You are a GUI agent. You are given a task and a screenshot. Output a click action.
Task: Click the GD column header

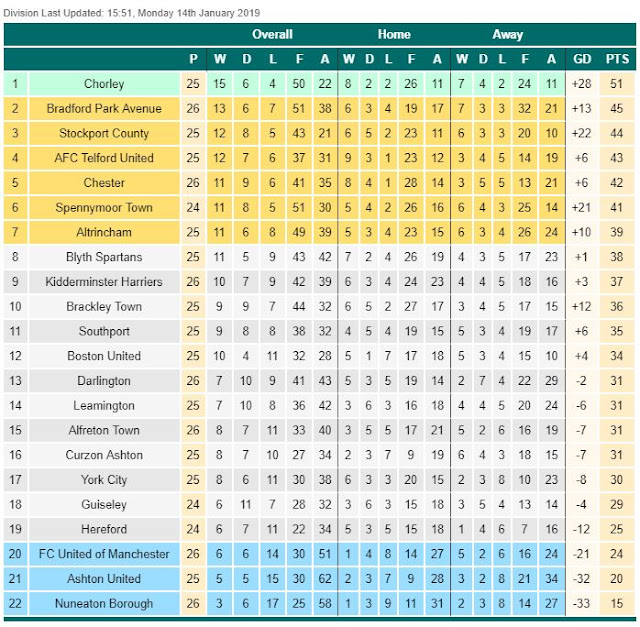coord(582,59)
